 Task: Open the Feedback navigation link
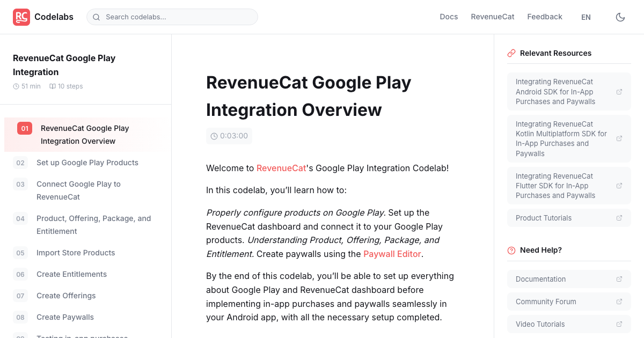tap(545, 17)
